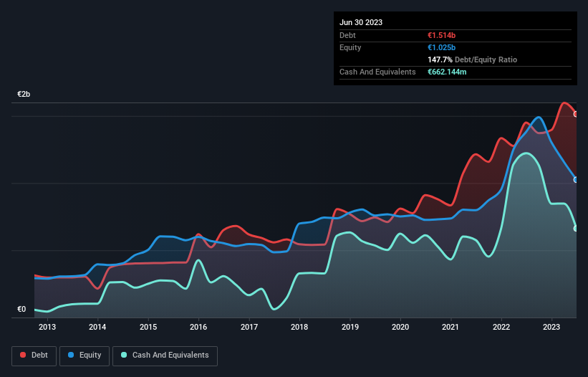This screenshot has width=588, height=377.
Task: Click the 2019 x-axis label
Action: 350,327
